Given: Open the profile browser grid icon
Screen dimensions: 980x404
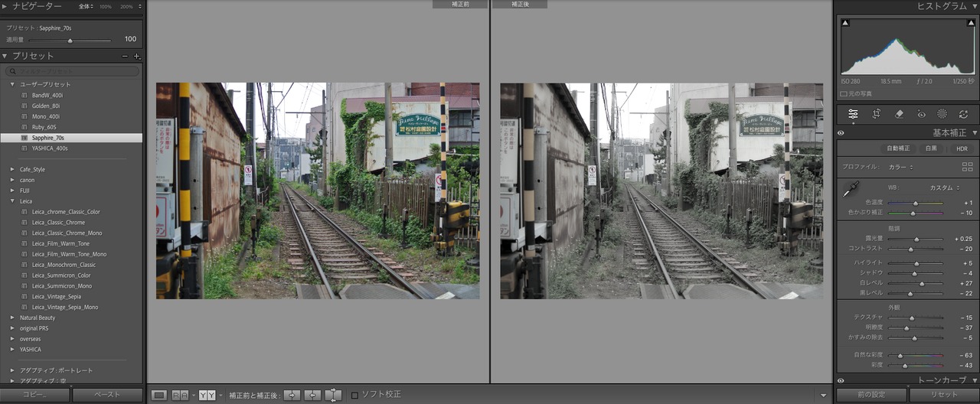Looking at the screenshot, I should (967, 167).
